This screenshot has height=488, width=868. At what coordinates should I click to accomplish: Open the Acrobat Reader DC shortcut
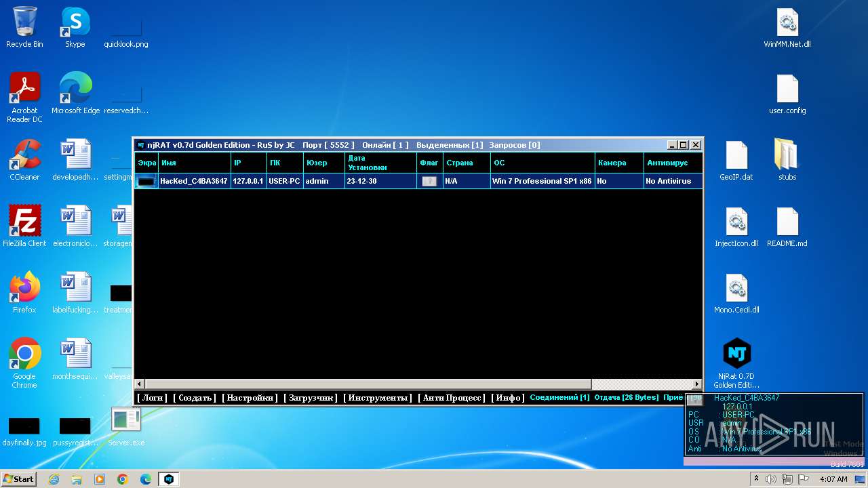coord(24,98)
